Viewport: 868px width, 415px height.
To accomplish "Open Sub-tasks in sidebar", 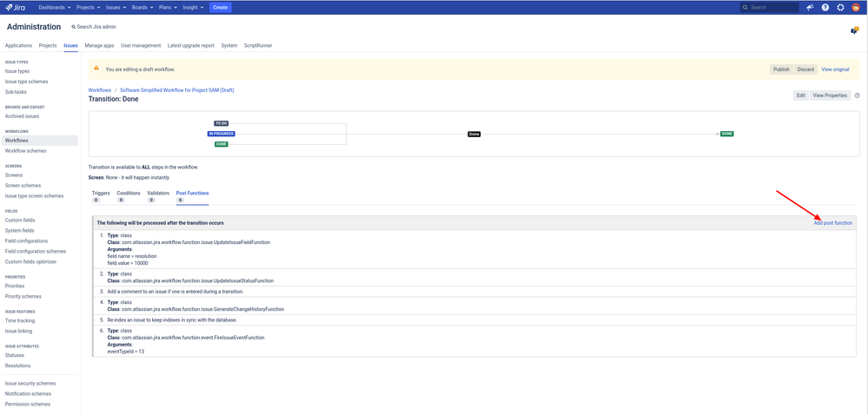I will [16, 92].
